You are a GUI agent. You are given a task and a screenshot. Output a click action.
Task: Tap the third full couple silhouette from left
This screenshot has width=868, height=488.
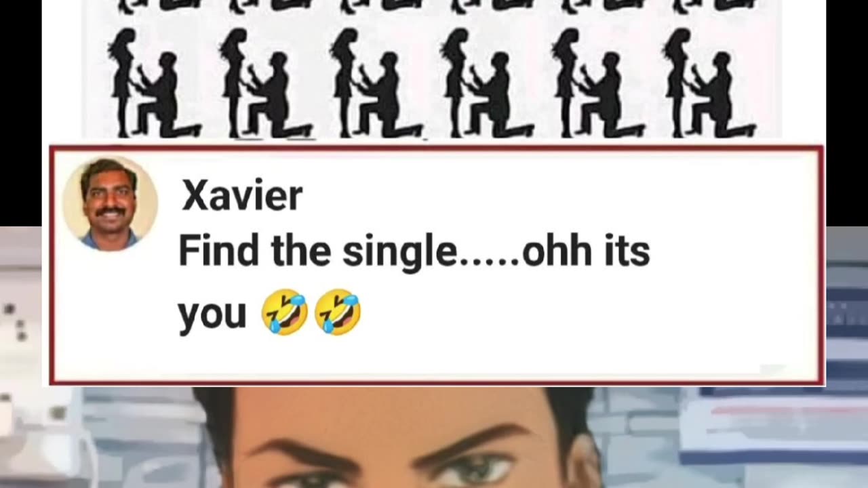pyautogui.click(x=376, y=83)
